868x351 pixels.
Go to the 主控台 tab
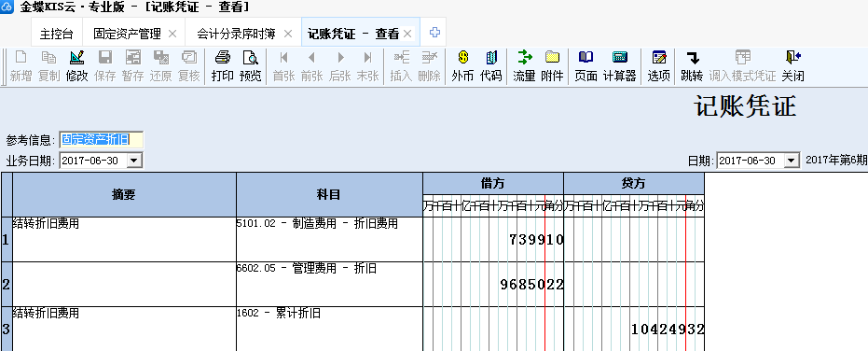coord(57,34)
